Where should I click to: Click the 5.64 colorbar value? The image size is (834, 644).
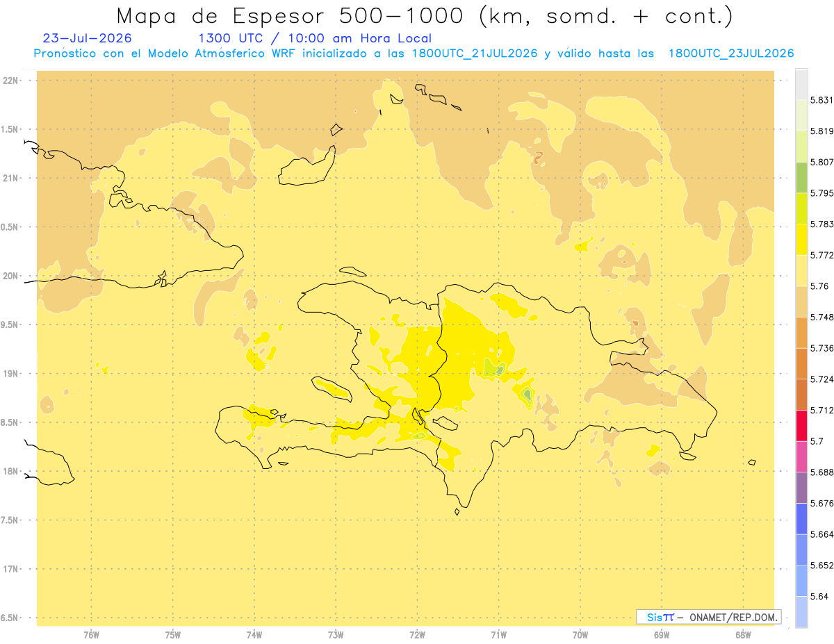pos(819,596)
